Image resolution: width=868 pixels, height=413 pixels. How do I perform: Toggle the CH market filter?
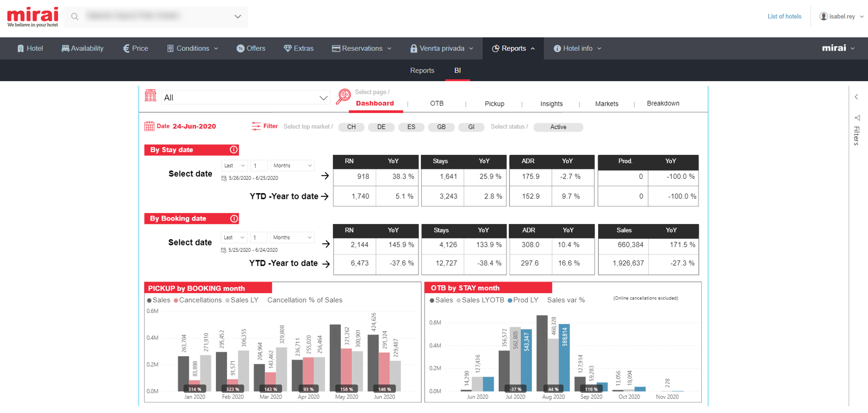pos(351,127)
